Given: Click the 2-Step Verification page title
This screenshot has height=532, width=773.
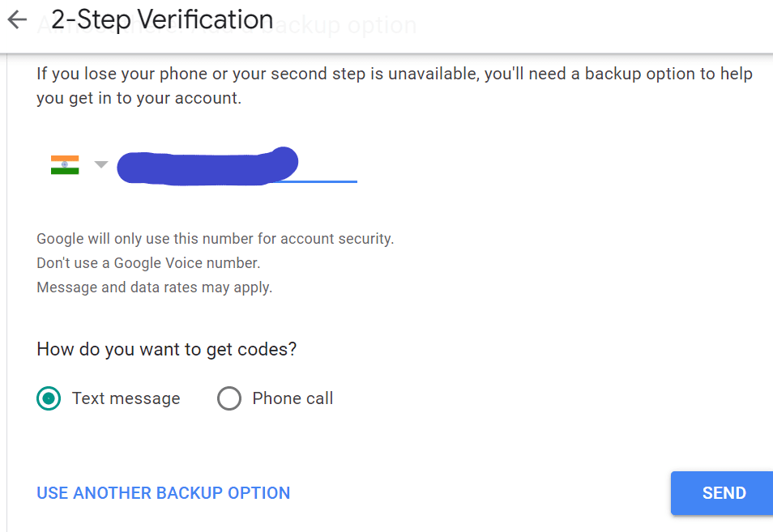Looking at the screenshot, I should coord(162,19).
